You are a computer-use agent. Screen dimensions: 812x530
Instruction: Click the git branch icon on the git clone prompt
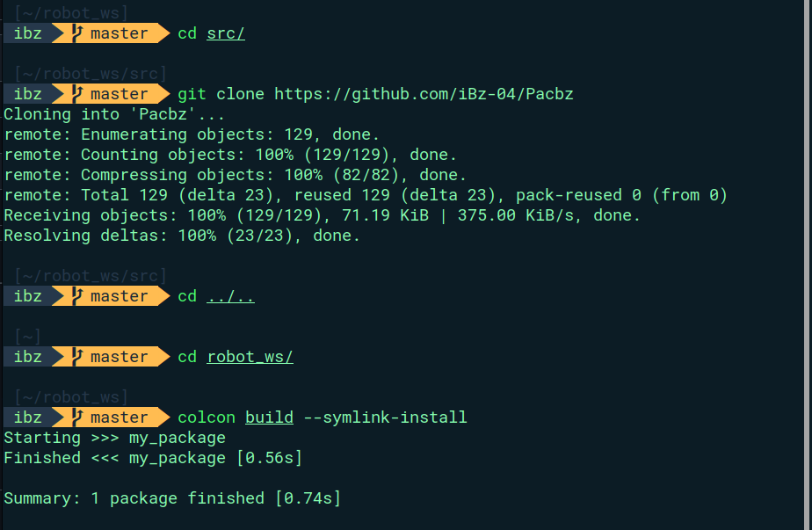click(x=77, y=94)
